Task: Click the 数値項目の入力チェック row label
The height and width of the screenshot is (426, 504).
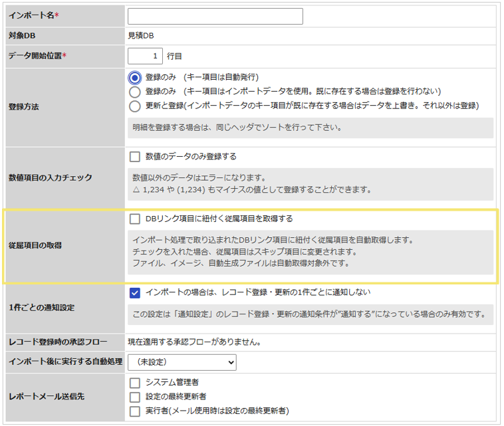Action: (50, 177)
